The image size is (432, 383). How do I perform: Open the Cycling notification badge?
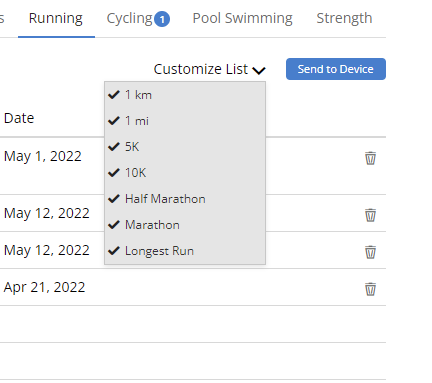[x=162, y=19]
